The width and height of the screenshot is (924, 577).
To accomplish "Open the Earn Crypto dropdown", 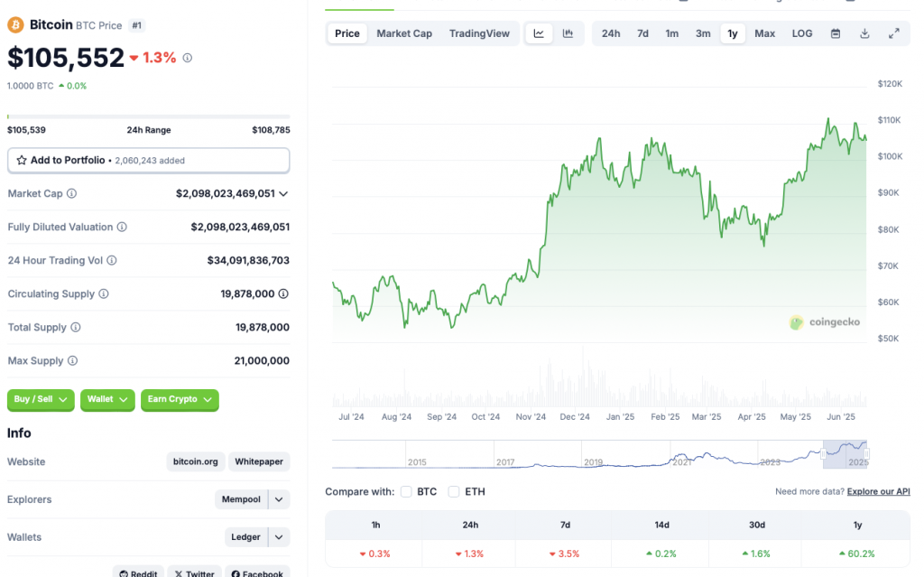I will (180, 399).
